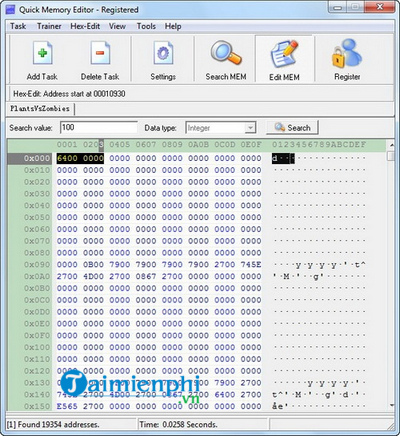This screenshot has height=436, width=400.
Task: Close the Quick Memory Editor window
Action: pyautogui.click(x=379, y=7)
